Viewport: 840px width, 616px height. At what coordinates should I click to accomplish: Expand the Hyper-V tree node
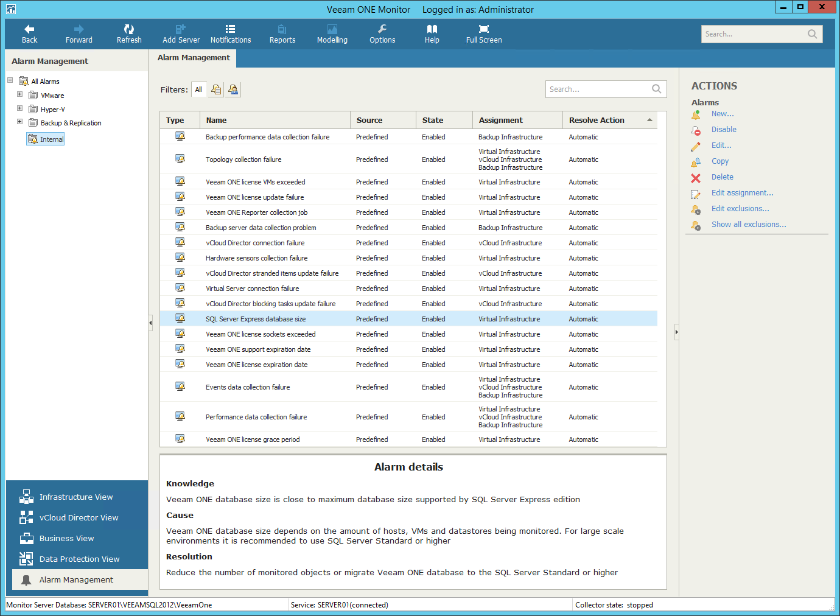point(19,108)
